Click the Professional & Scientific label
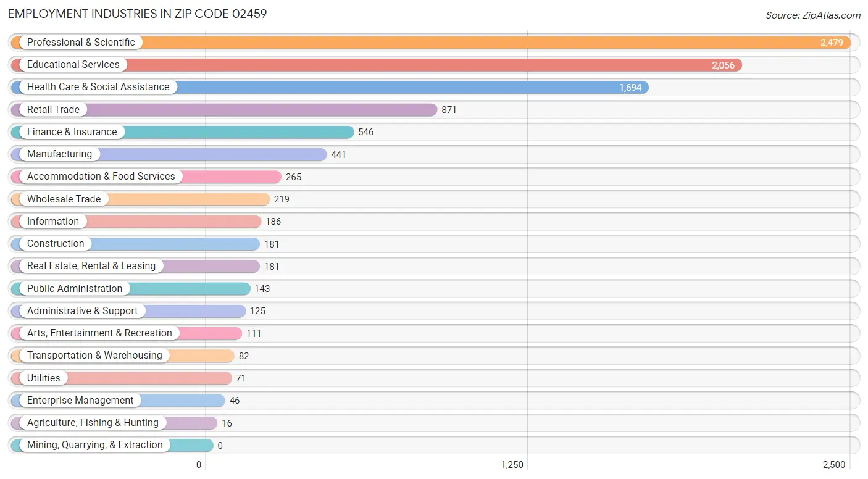 click(81, 43)
